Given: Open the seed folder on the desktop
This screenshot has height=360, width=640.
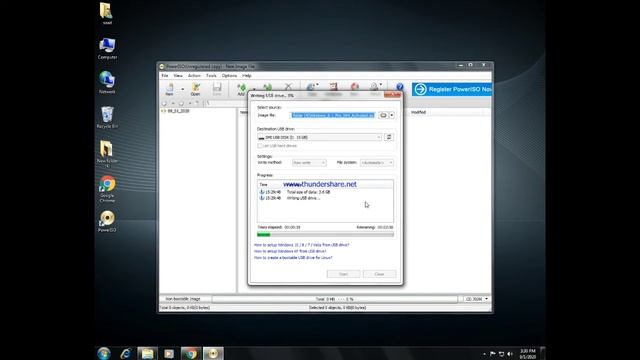Looking at the screenshot, I should 107,13.
